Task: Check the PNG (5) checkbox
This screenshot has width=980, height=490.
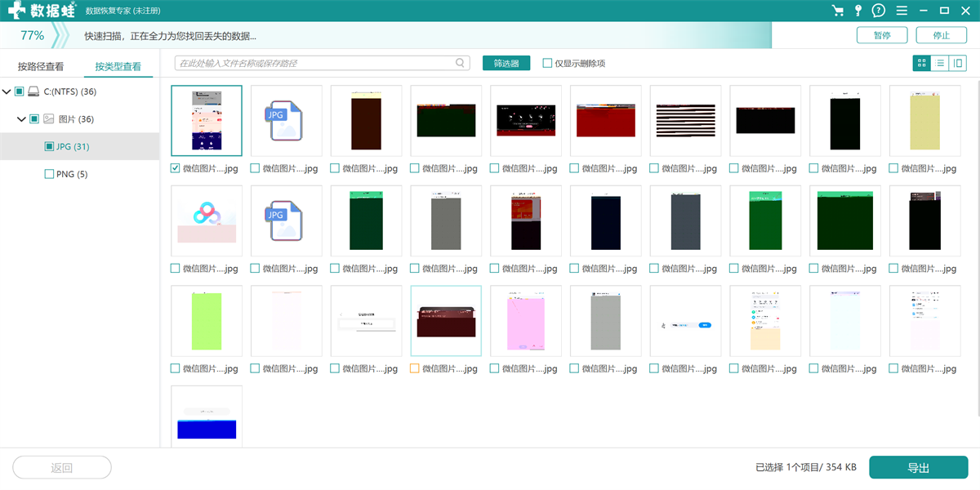Action: coord(49,174)
